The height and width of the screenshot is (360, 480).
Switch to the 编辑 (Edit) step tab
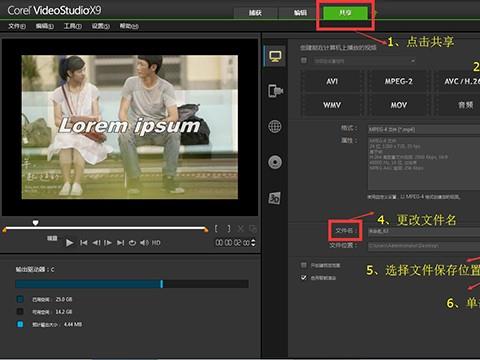tap(300, 13)
